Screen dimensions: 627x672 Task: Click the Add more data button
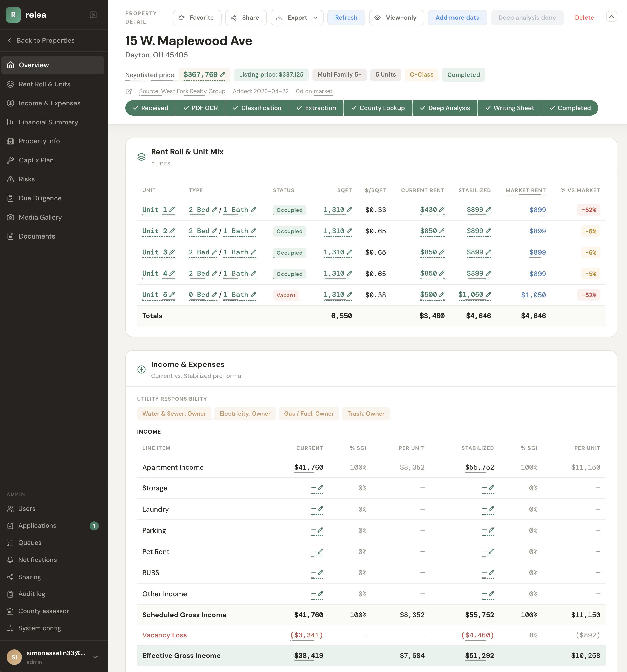coord(457,18)
